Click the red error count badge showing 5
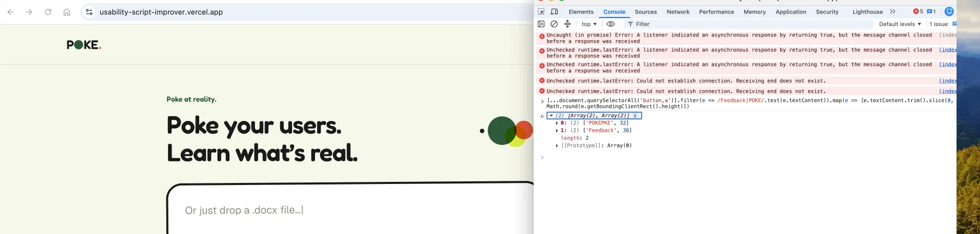 918,11
